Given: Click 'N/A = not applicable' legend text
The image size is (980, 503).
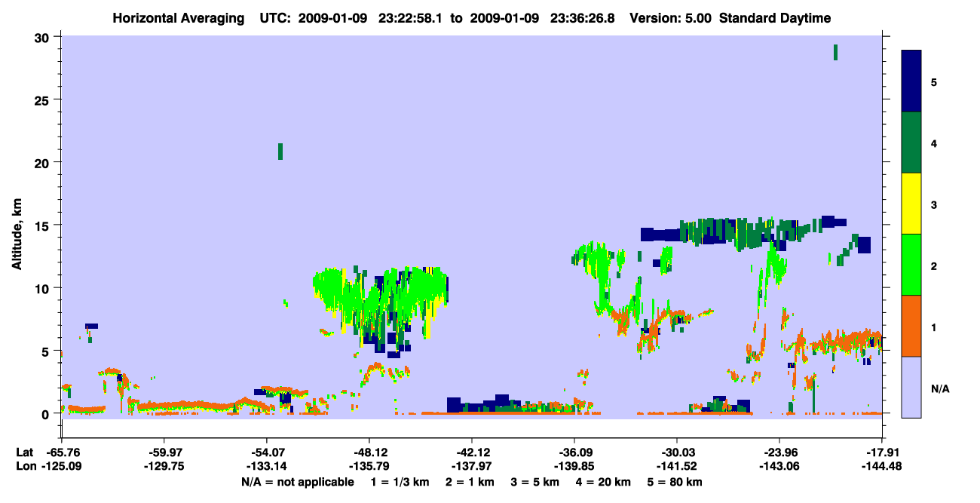Looking at the screenshot, I should [x=298, y=482].
